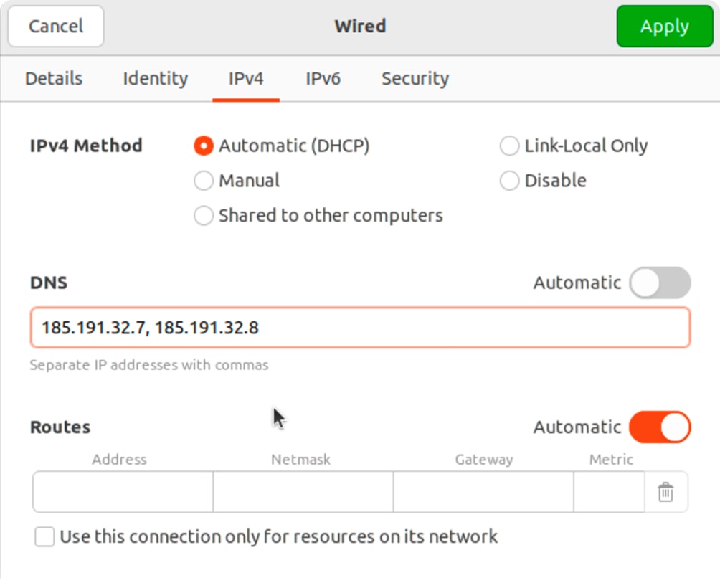Click the IPv4 tab

(x=246, y=79)
